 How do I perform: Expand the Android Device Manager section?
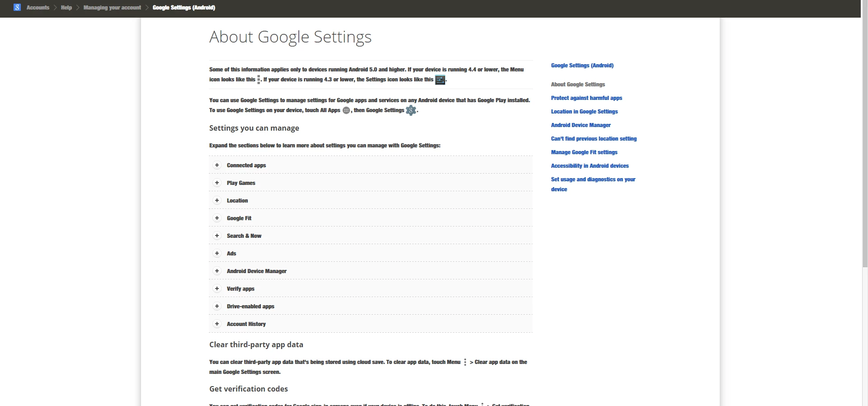coord(371,271)
